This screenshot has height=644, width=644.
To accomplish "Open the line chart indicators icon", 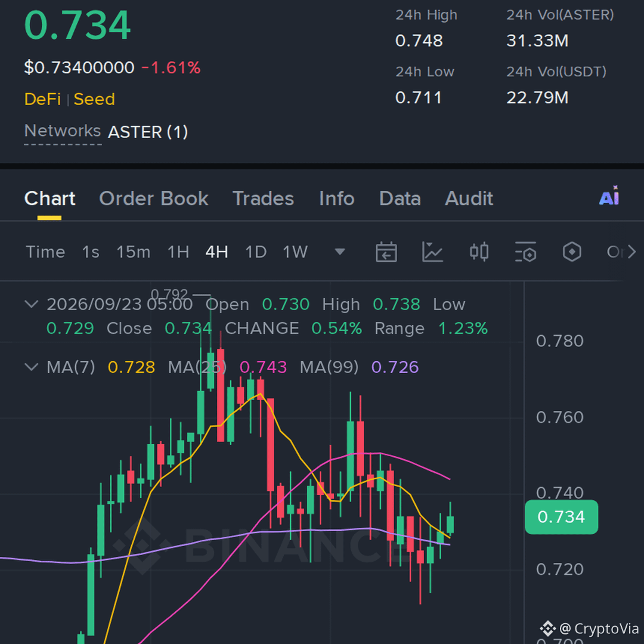I will point(432,252).
